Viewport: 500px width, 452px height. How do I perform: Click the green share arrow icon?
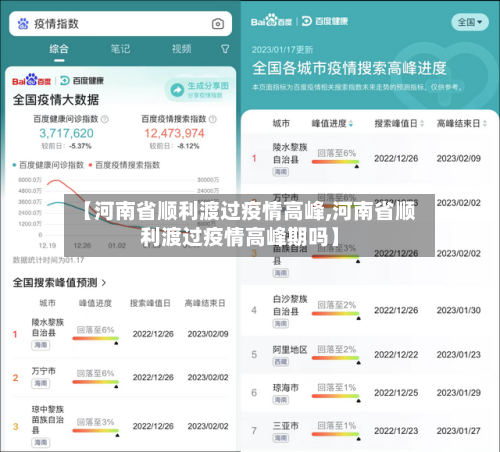tap(177, 90)
